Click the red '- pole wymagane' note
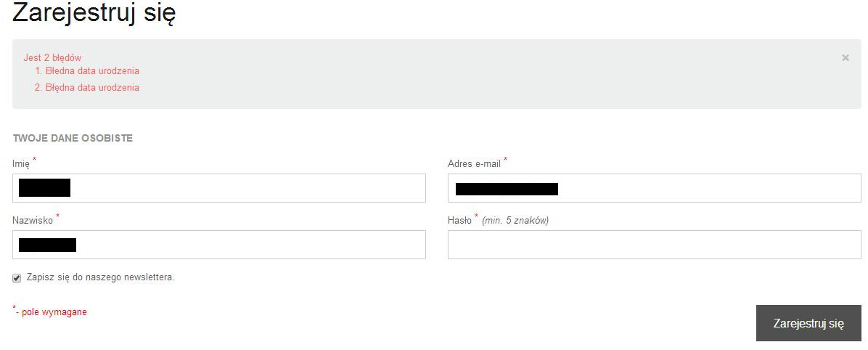 tap(54, 312)
